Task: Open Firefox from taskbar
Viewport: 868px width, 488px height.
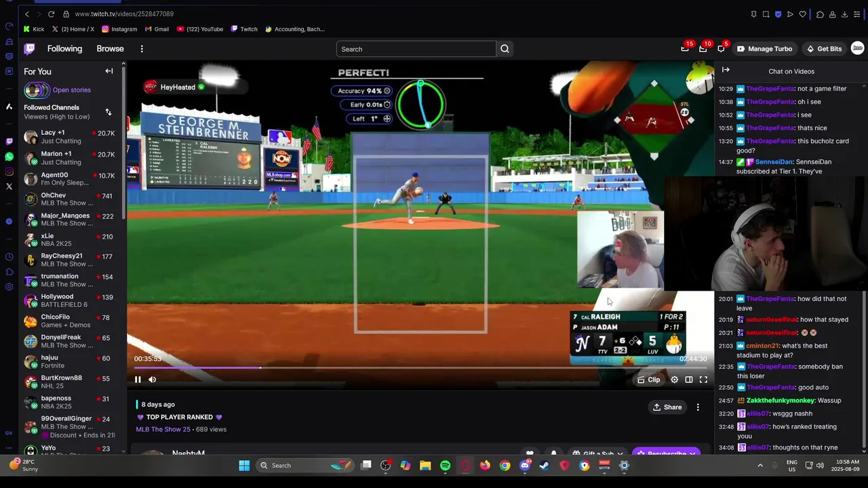Action: pos(485,466)
